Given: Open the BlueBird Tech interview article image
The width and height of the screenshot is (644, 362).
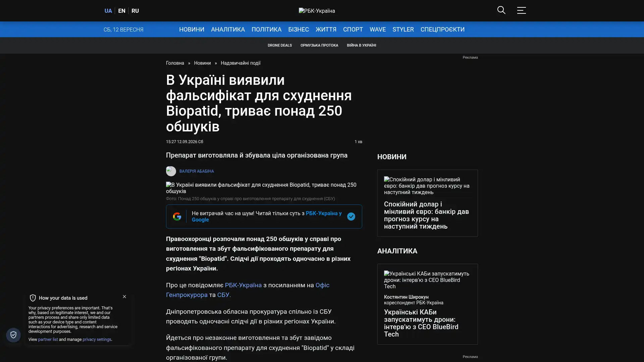Looking at the screenshot, I should tap(427, 280).
